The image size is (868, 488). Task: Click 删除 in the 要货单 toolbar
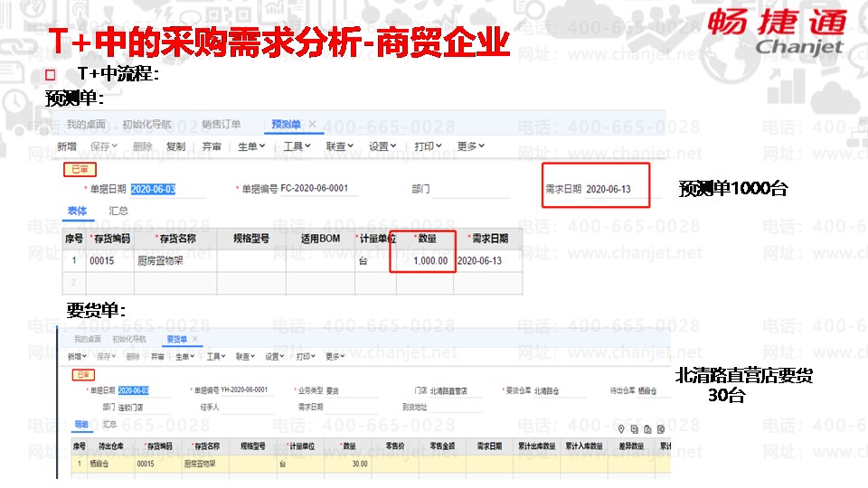(x=133, y=357)
